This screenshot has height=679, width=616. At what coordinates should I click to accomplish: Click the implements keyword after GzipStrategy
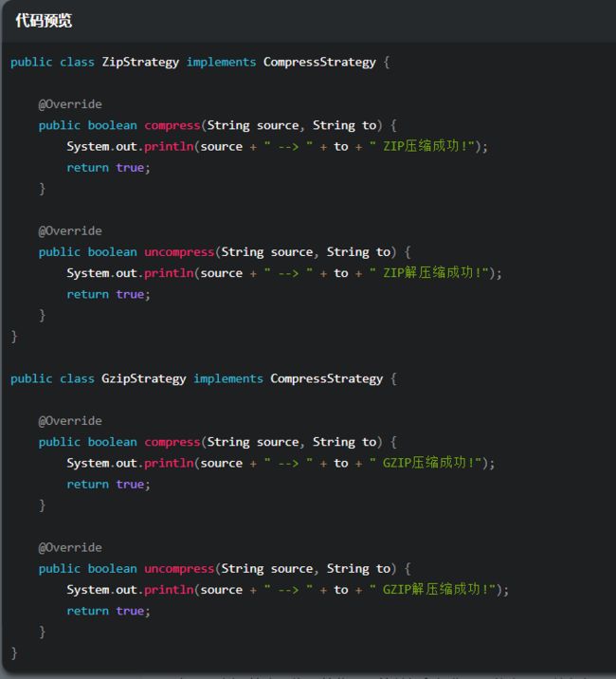pyautogui.click(x=228, y=378)
